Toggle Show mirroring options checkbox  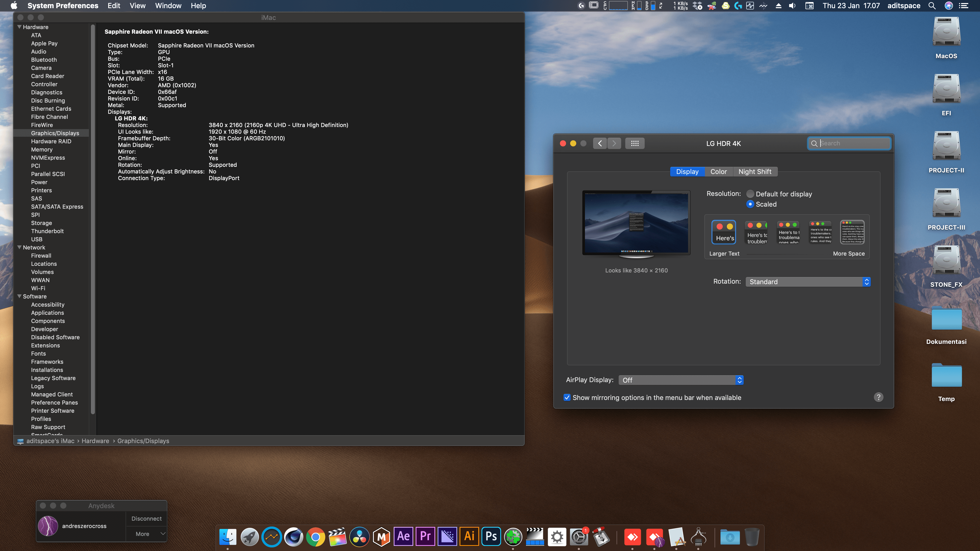tap(567, 397)
